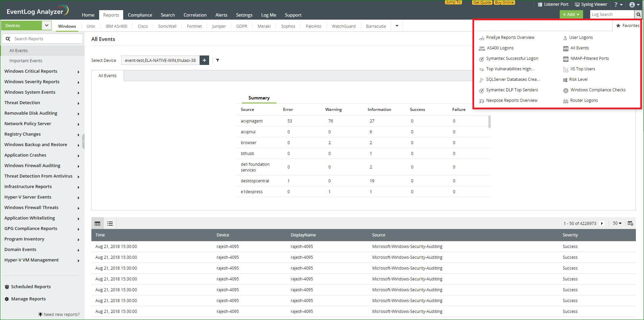Screen dimensions: 644x320
Task: Click the Top Vulnerabilities High icon
Action: click(482, 69)
